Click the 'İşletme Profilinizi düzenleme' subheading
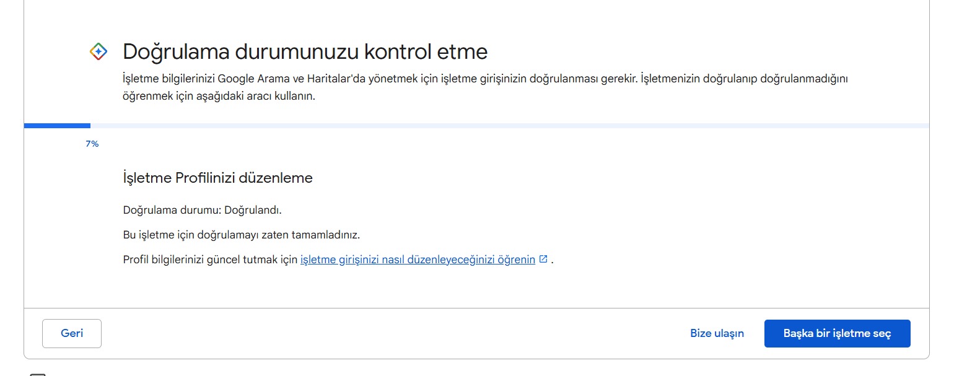The image size is (980, 376). pyautogui.click(x=217, y=178)
